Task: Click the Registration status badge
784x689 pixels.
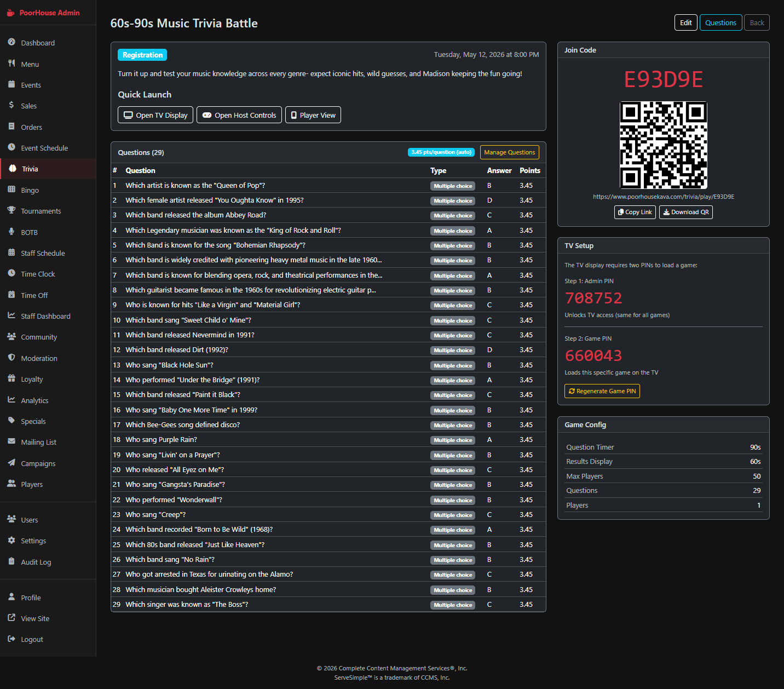Action: coord(142,55)
